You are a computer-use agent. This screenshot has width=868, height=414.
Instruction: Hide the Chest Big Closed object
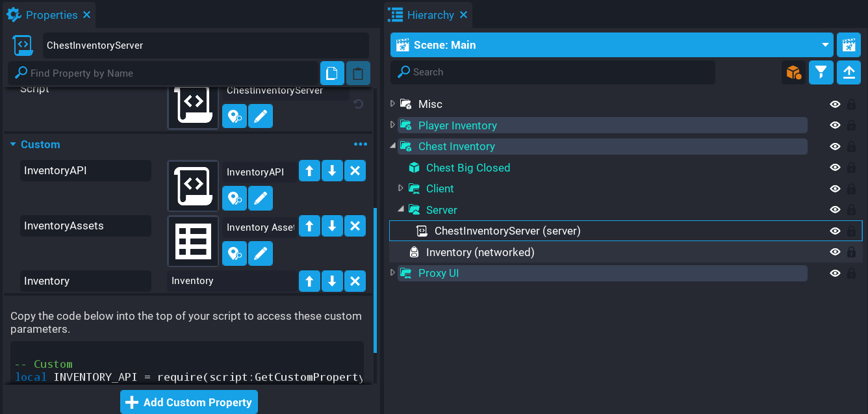(835, 168)
